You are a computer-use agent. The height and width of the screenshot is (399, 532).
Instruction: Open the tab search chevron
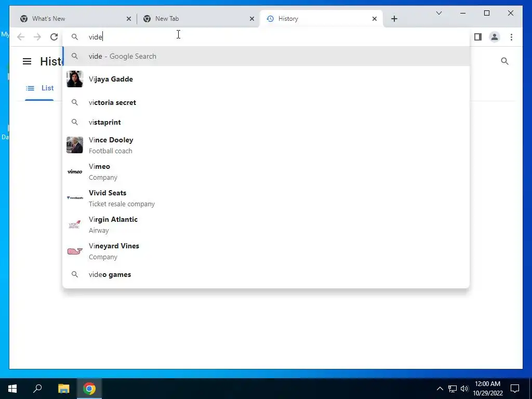(438, 13)
